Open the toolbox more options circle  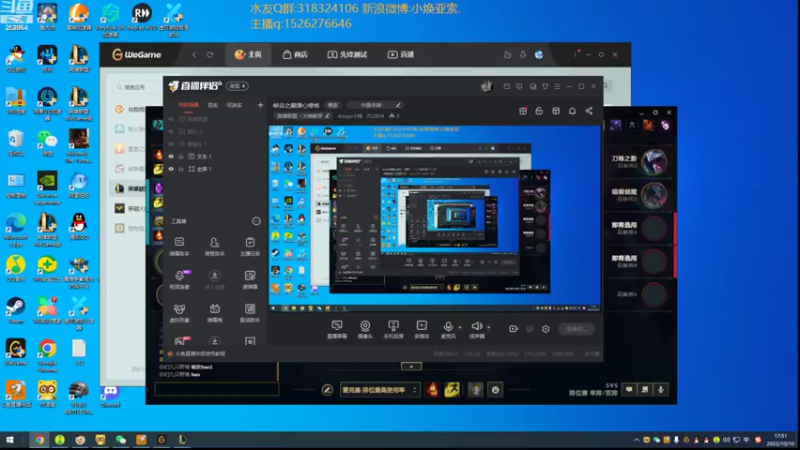pos(256,221)
